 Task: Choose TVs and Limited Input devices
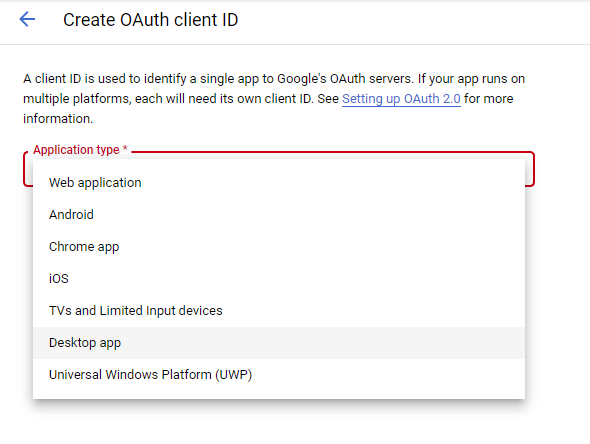(x=279, y=310)
